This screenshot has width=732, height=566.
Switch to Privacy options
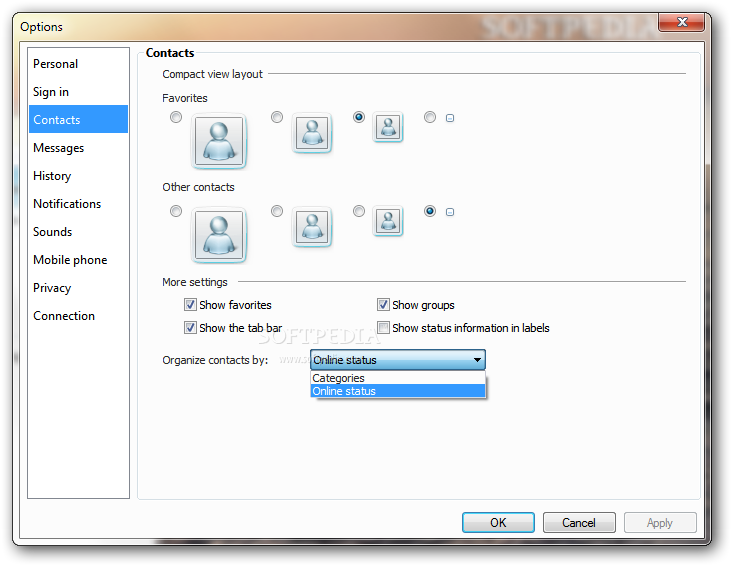pyautogui.click(x=78, y=288)
